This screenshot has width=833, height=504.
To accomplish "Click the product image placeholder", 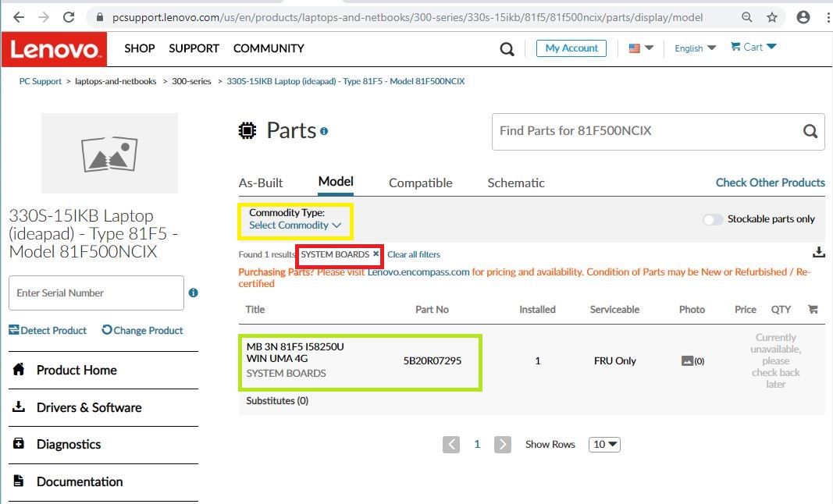I will 109,154.
